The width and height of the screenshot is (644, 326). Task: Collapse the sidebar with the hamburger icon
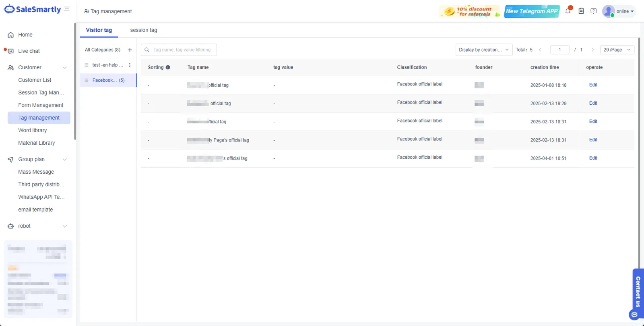(67, 8)
